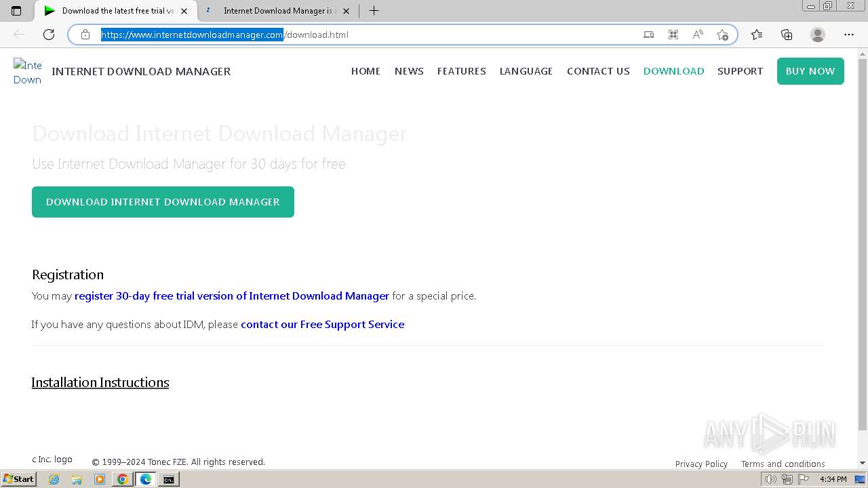Click the Download Internet Download Manager heading
The image size is (868, 488).
(220, 134)
